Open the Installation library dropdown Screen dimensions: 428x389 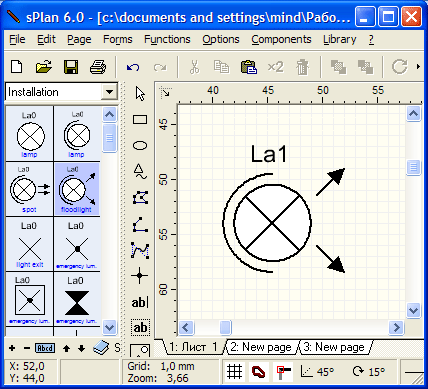click(x=109, y=92)
